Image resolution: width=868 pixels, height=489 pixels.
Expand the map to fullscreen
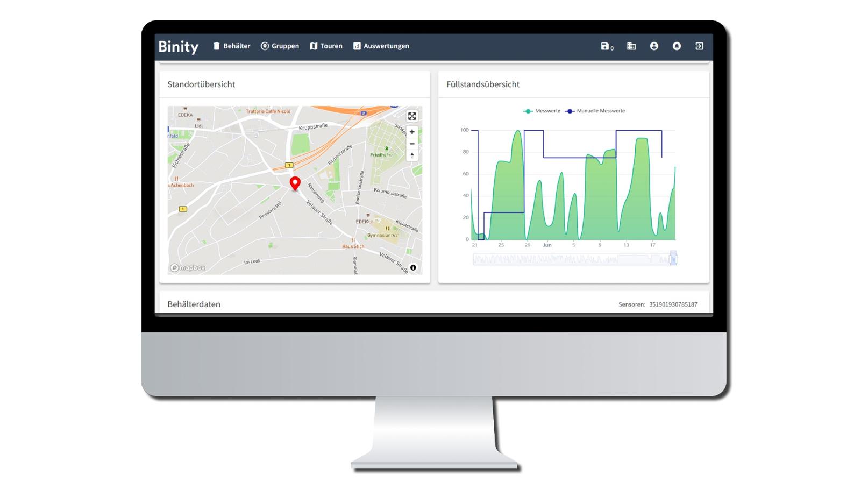coord(412,116)
